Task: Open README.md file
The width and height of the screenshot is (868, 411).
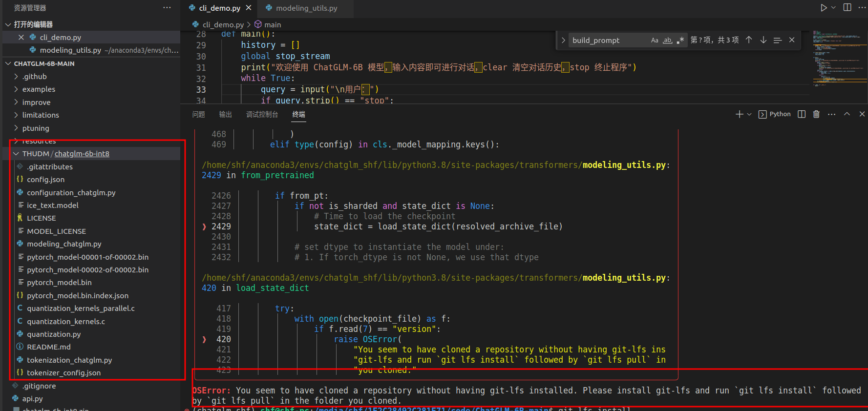Action: coord(91,347)
